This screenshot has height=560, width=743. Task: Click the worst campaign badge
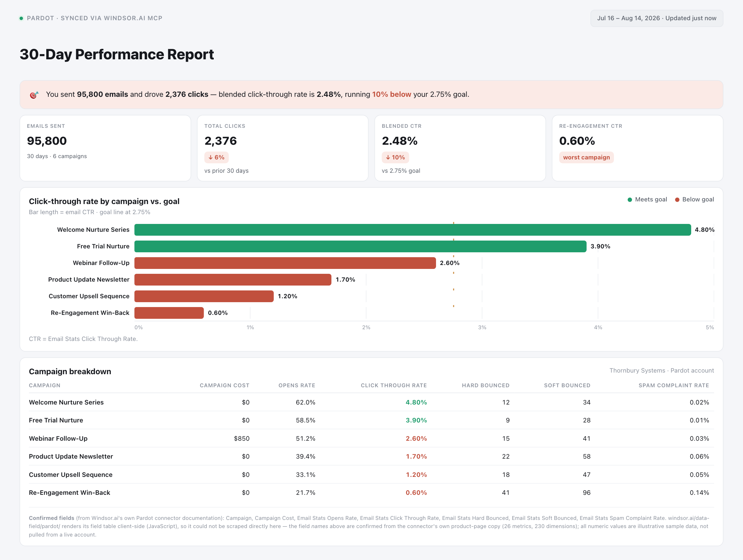(x=586, y=157)
